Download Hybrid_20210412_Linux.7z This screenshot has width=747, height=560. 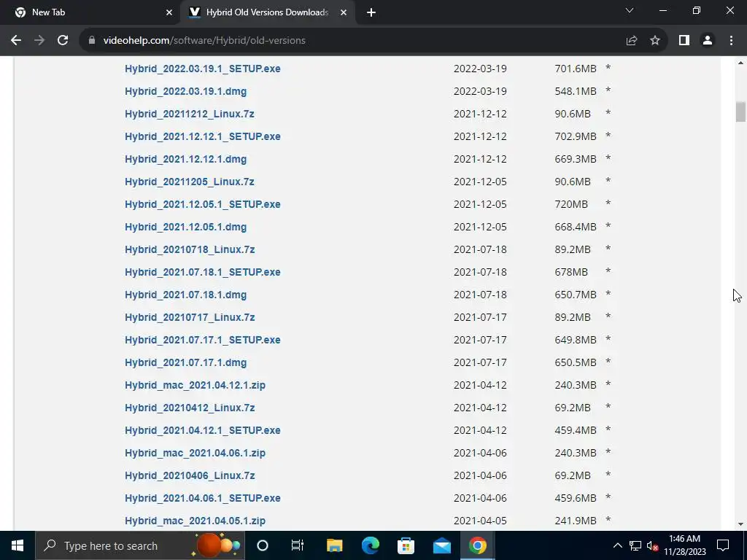[190, 408]
